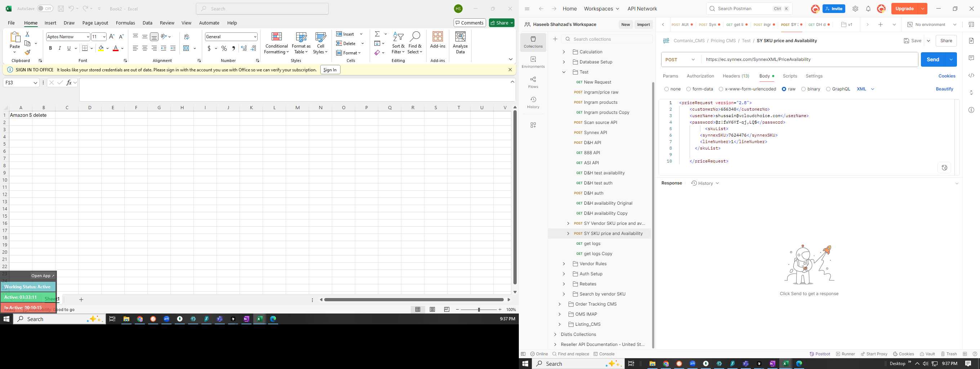The height and width of the screenshot is (369, 980).
Task: Select form-data body type radio
Action: (689, 89)
